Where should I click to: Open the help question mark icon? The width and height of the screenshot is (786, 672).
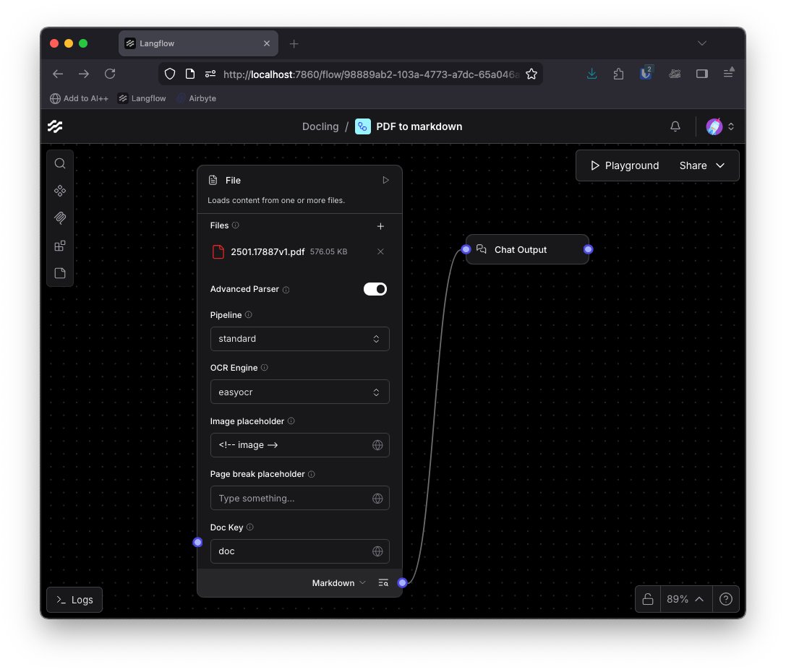[x=725, y=599]
